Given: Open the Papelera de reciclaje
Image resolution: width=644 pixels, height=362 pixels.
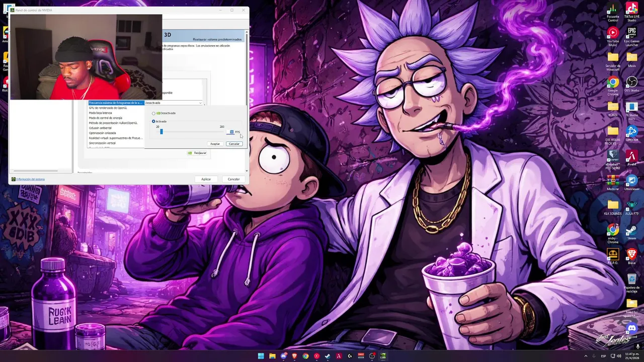Looking at the screenshot, I should (631, 284).
